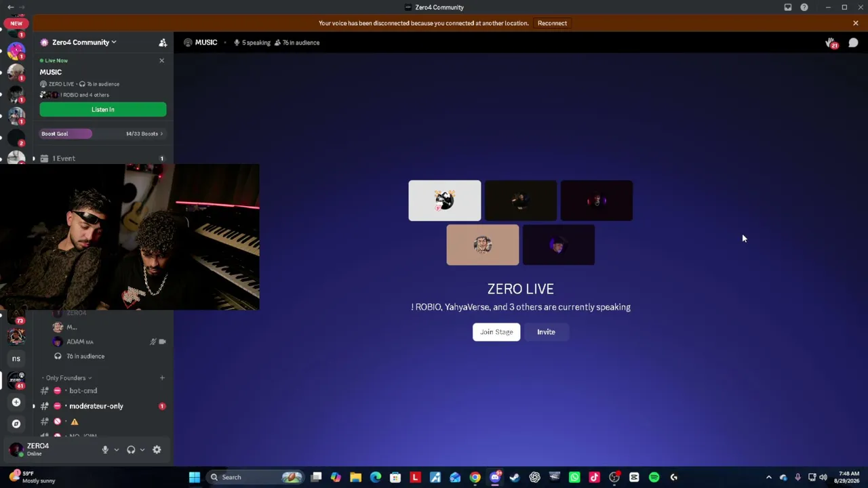Viewport: 868px width, 488px height.
Task: Dismiss the Live Now MUSIC card
Action: [x=161, y=61]
